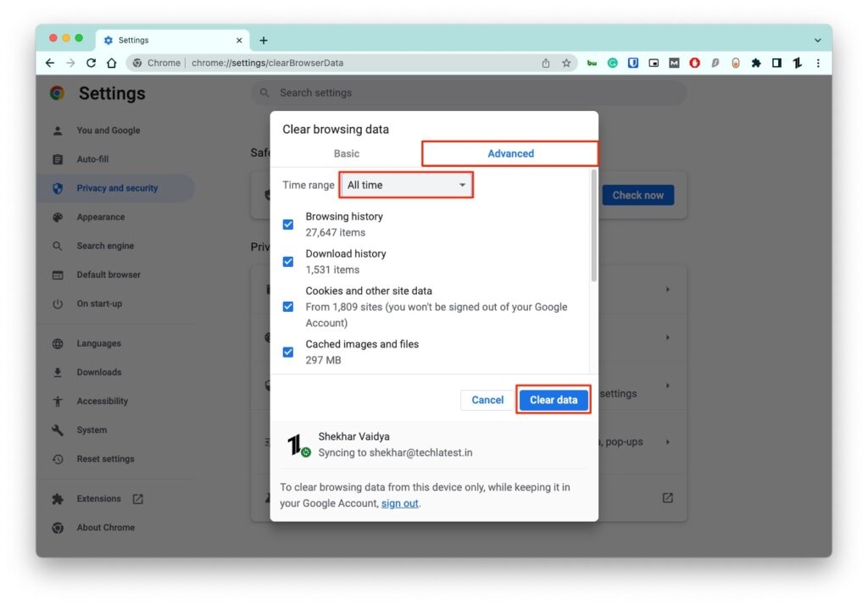Screen dimensions: 868x605
Task: Click the Clear data button
Action: click(554, 399)
